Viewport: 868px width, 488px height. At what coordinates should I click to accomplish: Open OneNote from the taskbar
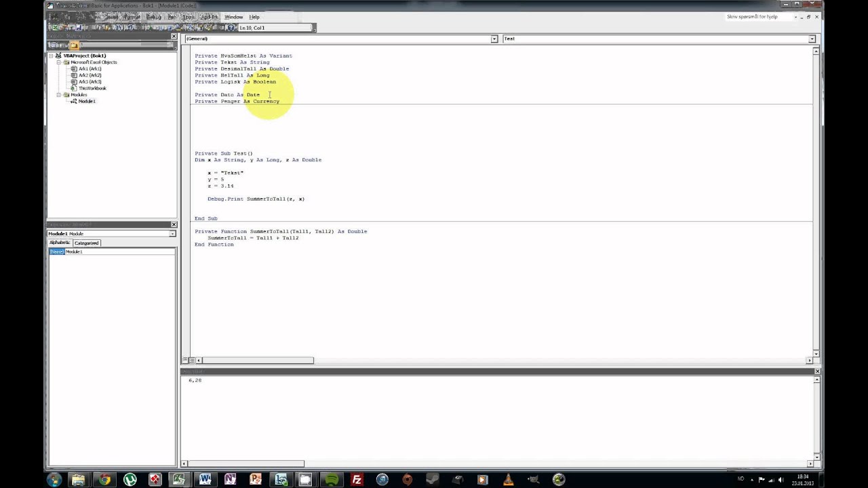[x=230, y=479]
